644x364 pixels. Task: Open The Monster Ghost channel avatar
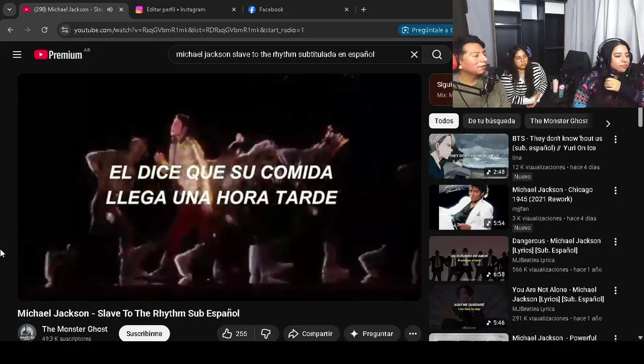click(27, 333)
